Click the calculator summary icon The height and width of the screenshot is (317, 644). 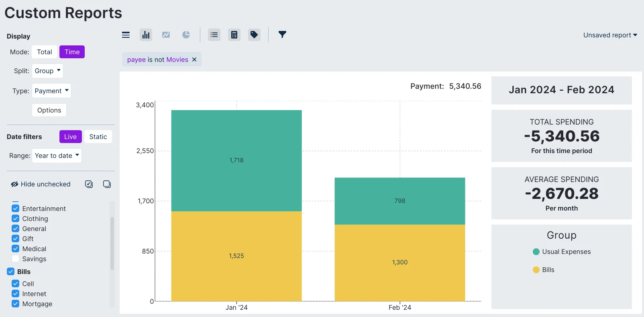coord(234,35)
